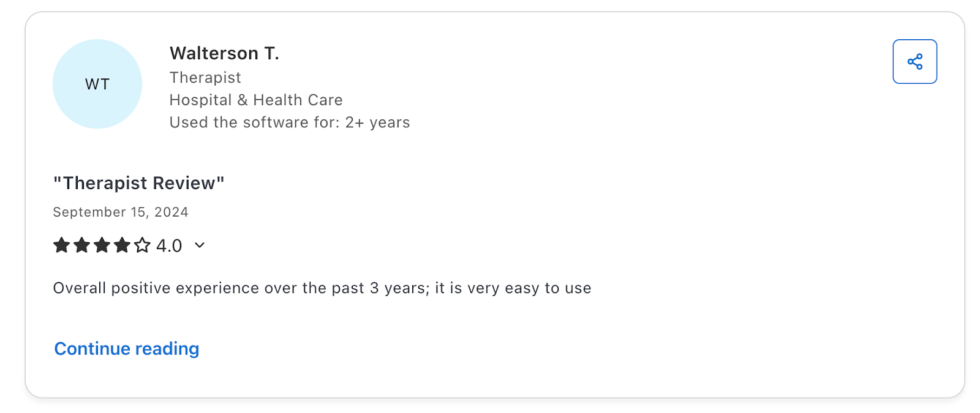This screenshot has width=980, height=413.
Task: Select the review summary text
Action: point(322,288)
